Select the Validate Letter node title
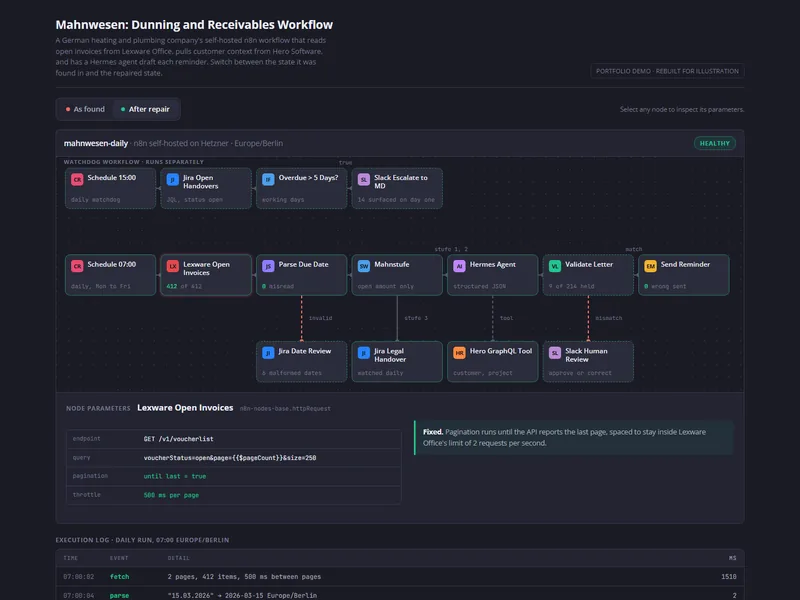The image size is (800, 600). tap(589, 264)
